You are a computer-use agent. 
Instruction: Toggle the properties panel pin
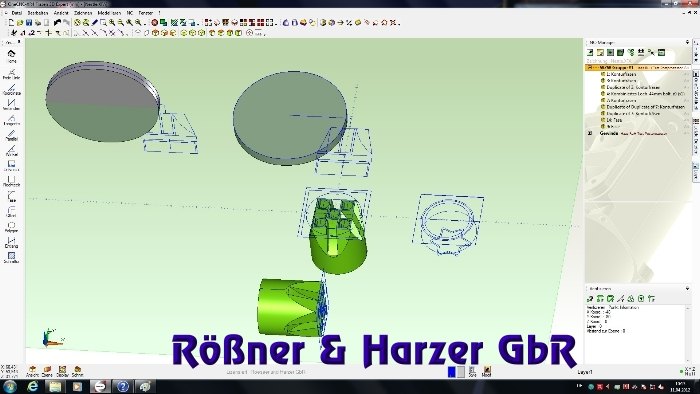click(x=688, y=289)
